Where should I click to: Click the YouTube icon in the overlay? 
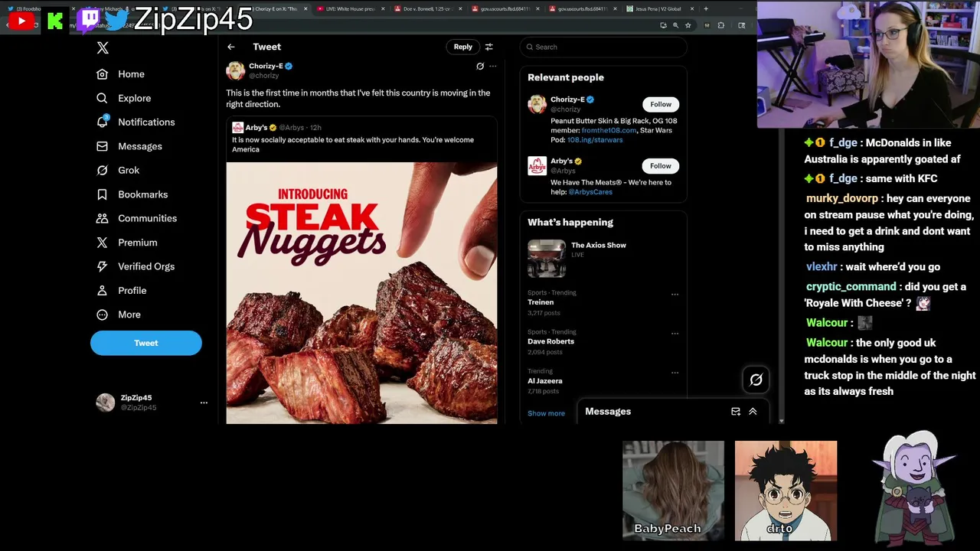click(21, 21)
